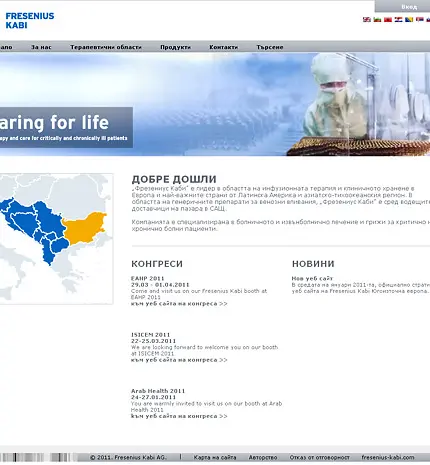Open the Продукти menu
The width and height of the screenshot is (430, 465).
coord(176,47)
